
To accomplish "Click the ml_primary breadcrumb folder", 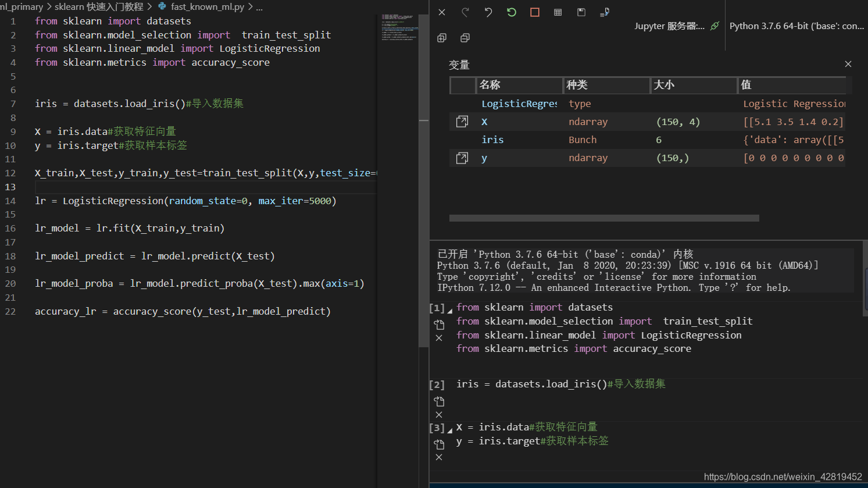I will (22, 7).
